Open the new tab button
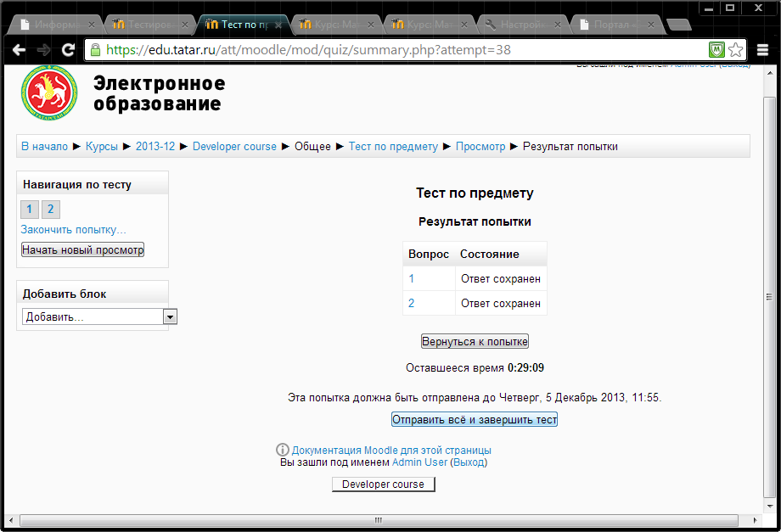This screenshot has width=781, height=532. point(678,25)
